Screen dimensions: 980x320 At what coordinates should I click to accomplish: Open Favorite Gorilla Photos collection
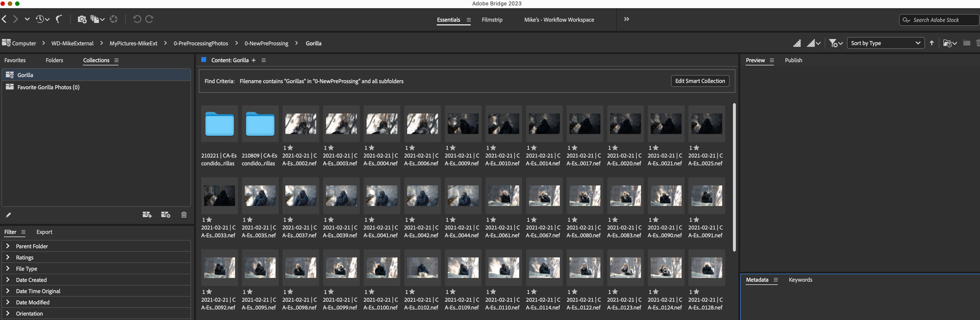[x=48, y=87]
